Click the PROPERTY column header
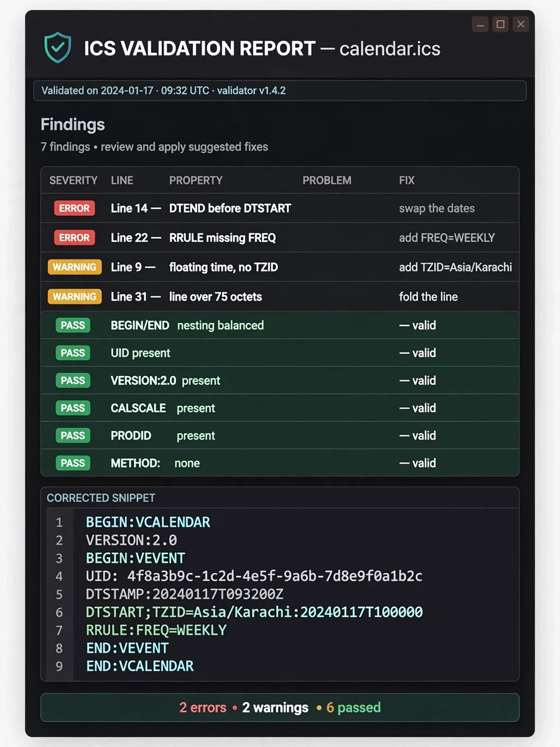Image resolution: width=560 pixels, height=747 pixels. pos(196,181)
